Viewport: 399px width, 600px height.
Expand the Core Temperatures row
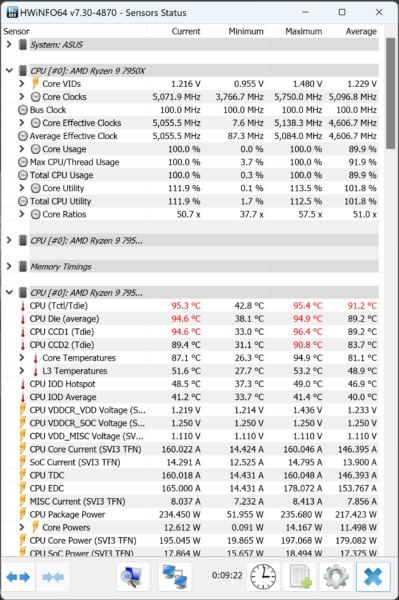click(22, 358)
